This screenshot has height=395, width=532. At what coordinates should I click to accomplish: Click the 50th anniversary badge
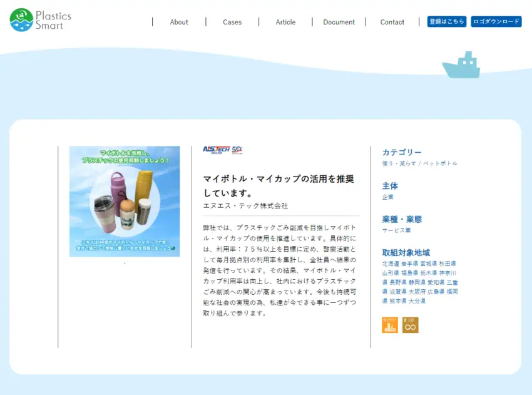click(237, 150)
